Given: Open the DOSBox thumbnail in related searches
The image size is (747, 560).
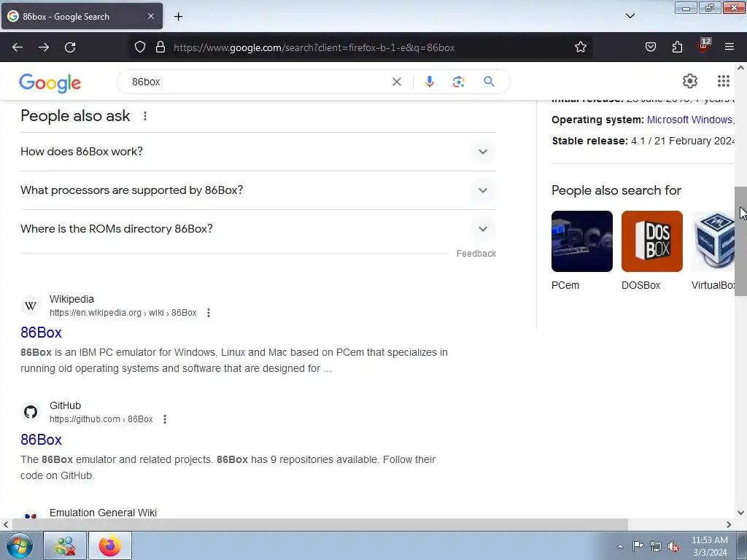Looking at the screenshot, I should coord(651,241).
